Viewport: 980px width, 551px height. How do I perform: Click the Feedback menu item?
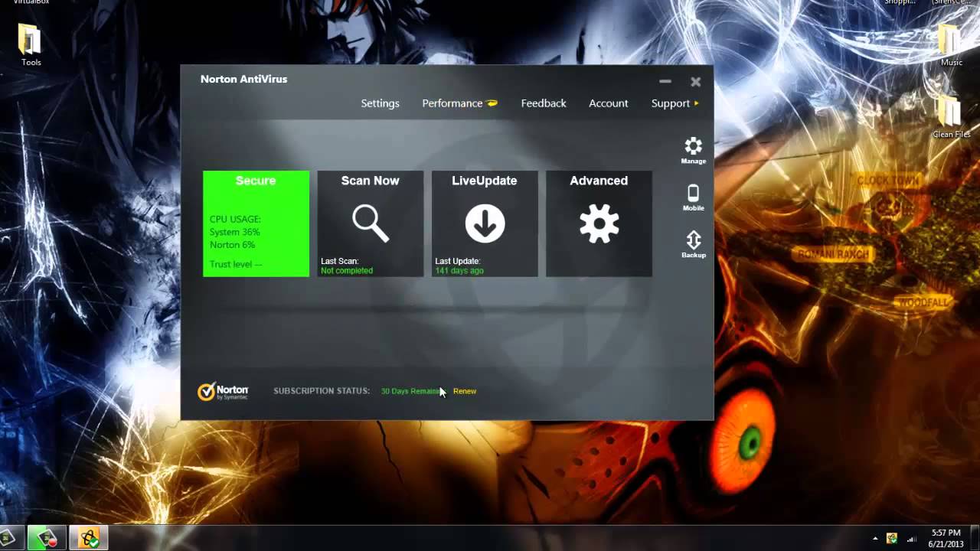(544, 103)
